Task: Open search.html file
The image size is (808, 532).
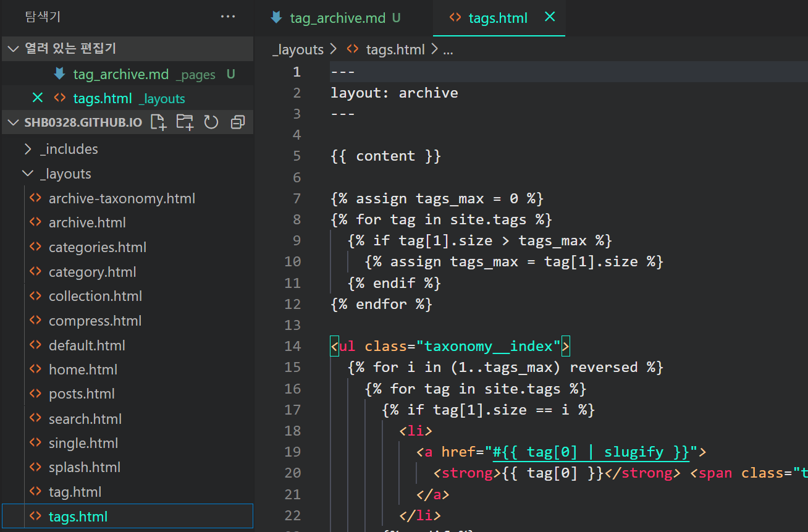Action: coord(85,419)
